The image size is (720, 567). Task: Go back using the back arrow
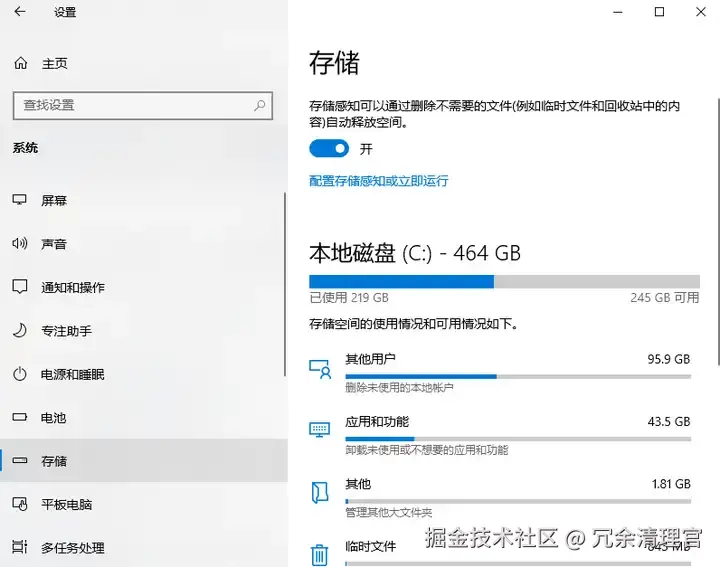[20, 11]
